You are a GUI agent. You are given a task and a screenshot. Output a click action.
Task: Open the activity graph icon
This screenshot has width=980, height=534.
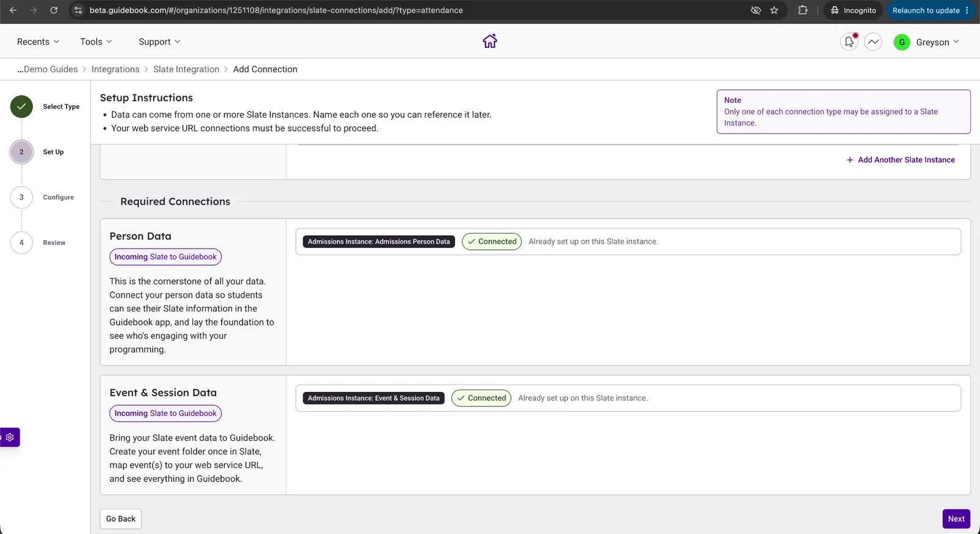873,42
